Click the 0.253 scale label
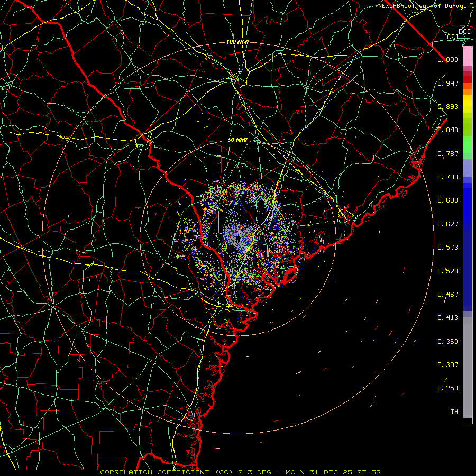The width and height of the screenshot is (476, 476). tap(448, 388)
